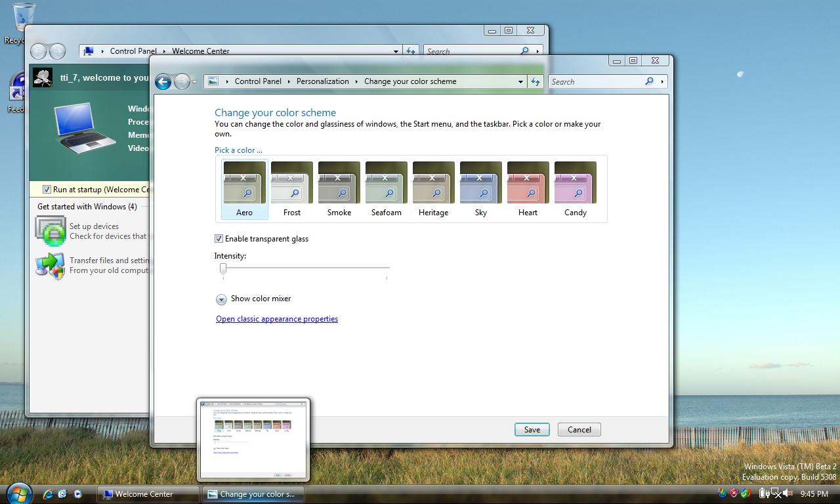The height and width of the screenshot is (504, 840).
Task: Minimize the Welcome Center window
Action: click(x=492, y=30)
